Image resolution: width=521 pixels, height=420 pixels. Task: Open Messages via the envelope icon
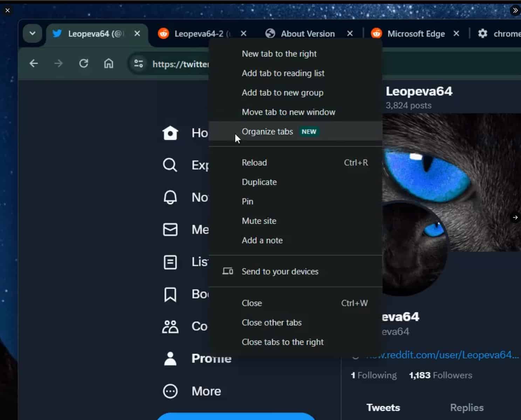point(170,230)
